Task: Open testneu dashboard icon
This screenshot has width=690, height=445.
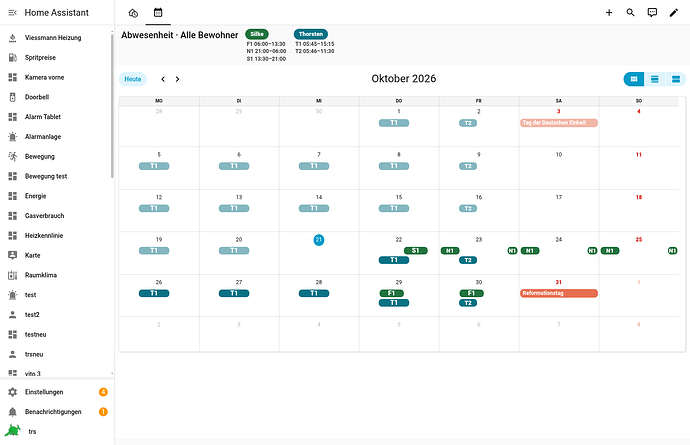Action: pyautogui.click(x=13, y=335)
